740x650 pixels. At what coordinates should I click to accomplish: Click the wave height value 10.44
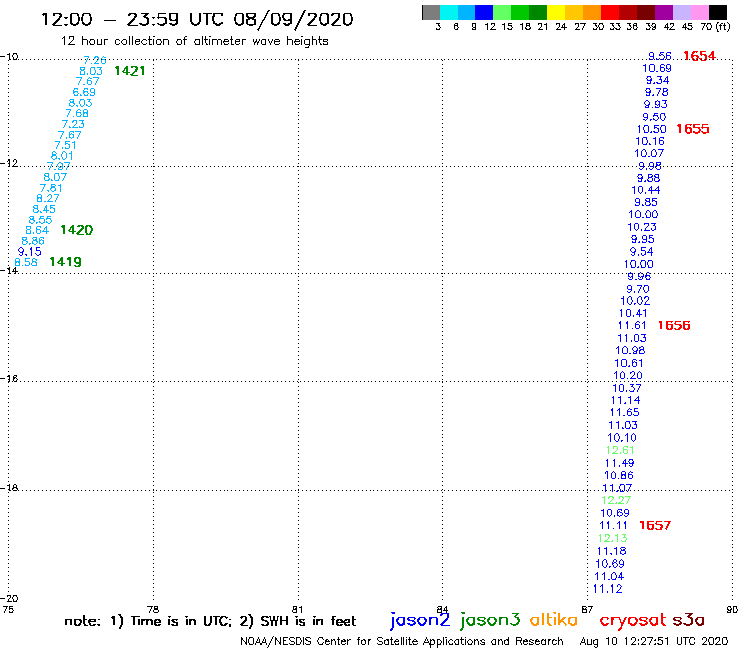point(646,190)
